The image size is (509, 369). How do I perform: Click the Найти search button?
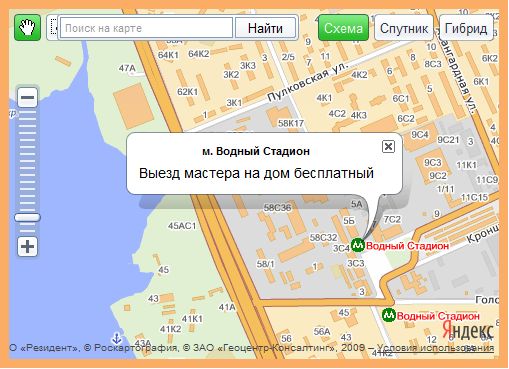[265, 28]
